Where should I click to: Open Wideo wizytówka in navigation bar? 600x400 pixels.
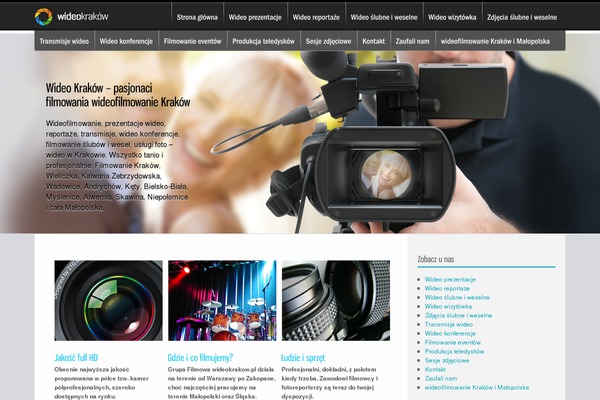(452, 18)
